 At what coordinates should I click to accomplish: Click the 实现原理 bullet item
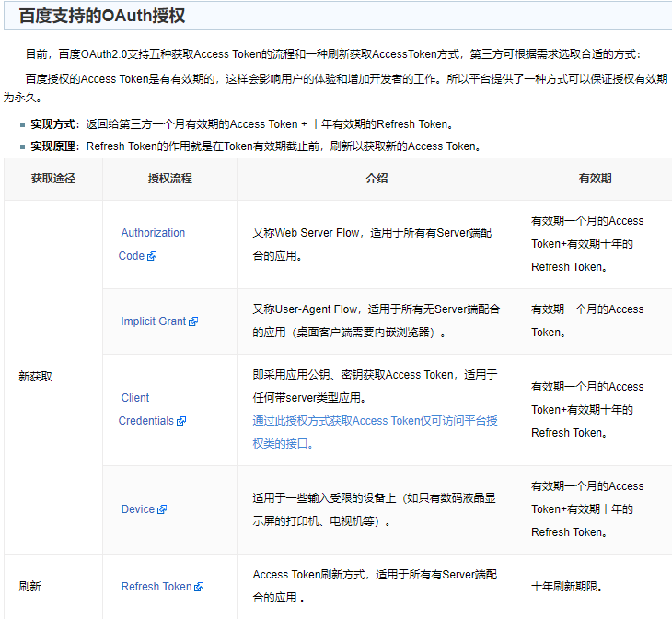coord(255,146)
